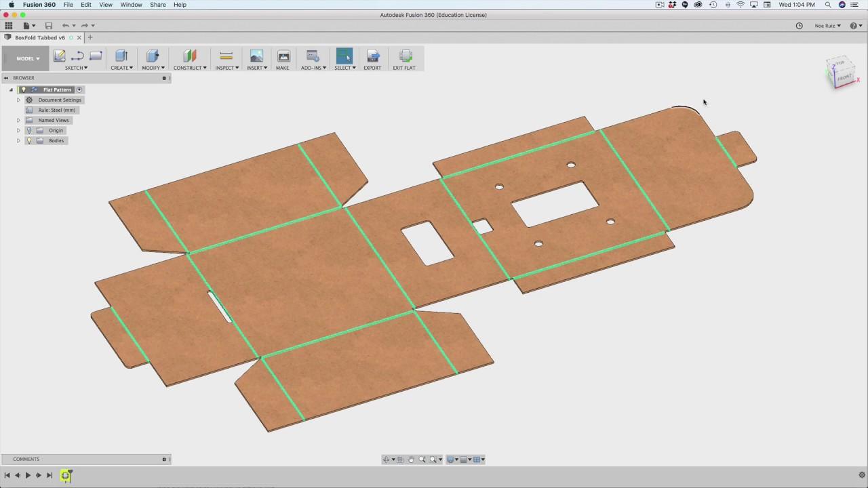Open the MODIFY dropdown menu

[153, 68]
